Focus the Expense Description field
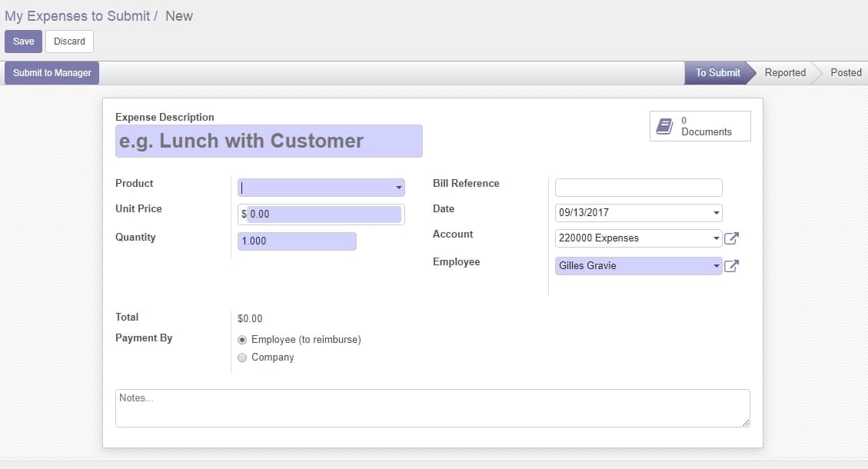This screenshot has height=469, width=868. coord(269,141)
